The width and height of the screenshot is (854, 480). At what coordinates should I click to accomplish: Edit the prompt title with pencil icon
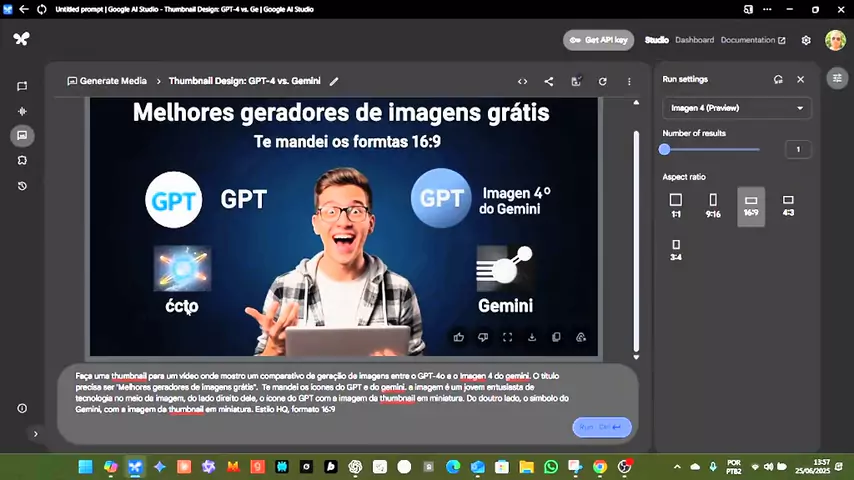(334, 81)
